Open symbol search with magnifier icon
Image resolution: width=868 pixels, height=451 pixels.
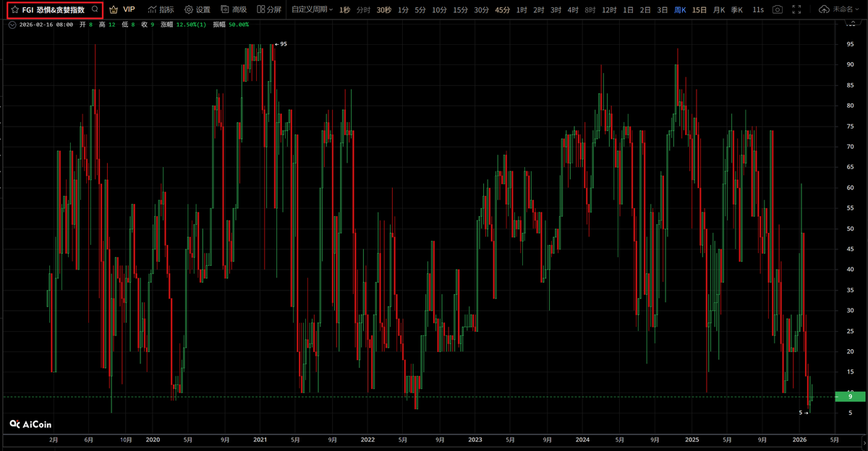click(x=95, y=9)
